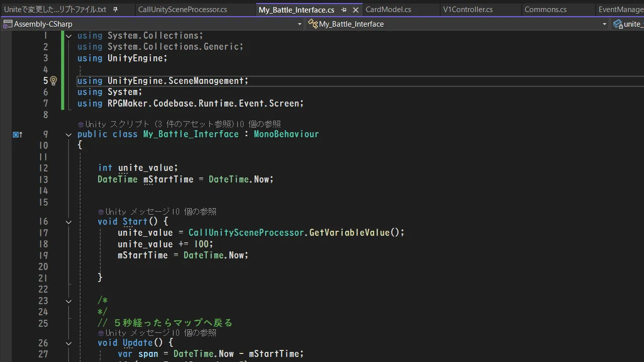This screenshot has height=362, width=644.
Task: Open 'Unity メッセージ' CodeLens above Start
Action: 138,212
